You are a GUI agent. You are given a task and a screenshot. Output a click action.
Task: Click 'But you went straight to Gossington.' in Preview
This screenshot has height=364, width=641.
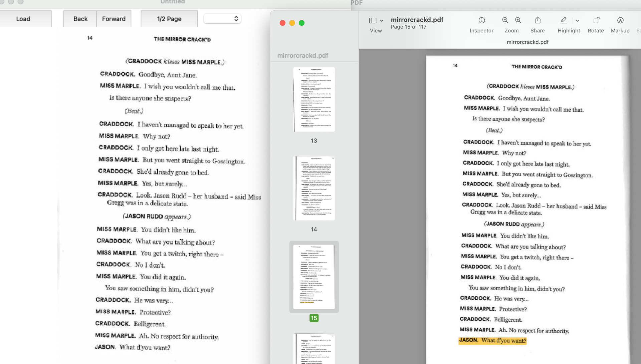point(547,174)
